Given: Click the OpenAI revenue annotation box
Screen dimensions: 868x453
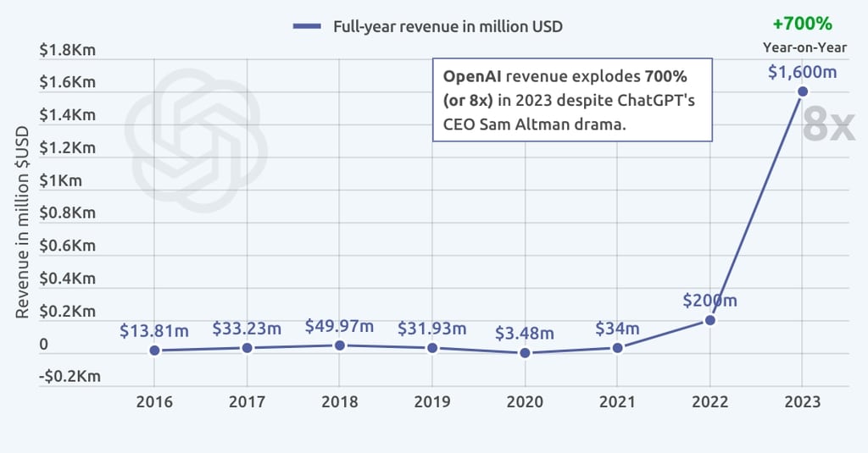Looking at the screenshot, I should (572, 99).
